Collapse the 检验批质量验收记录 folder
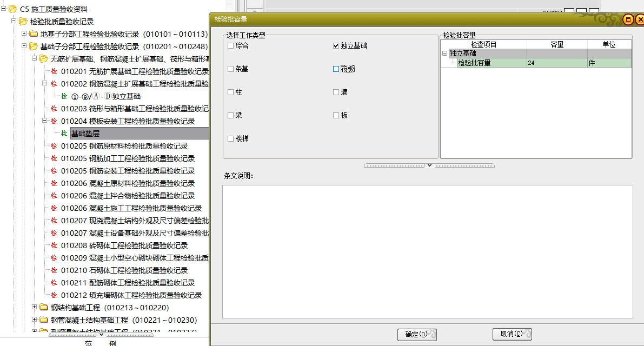The height and width of the screenshot is (346, 644). point(14,21)
